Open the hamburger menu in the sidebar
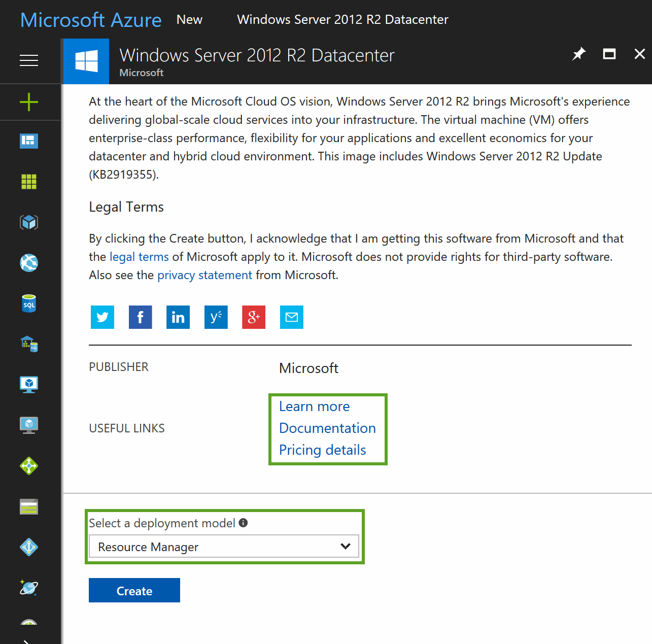Screen dimensions: 652x644 coord(29,60)
